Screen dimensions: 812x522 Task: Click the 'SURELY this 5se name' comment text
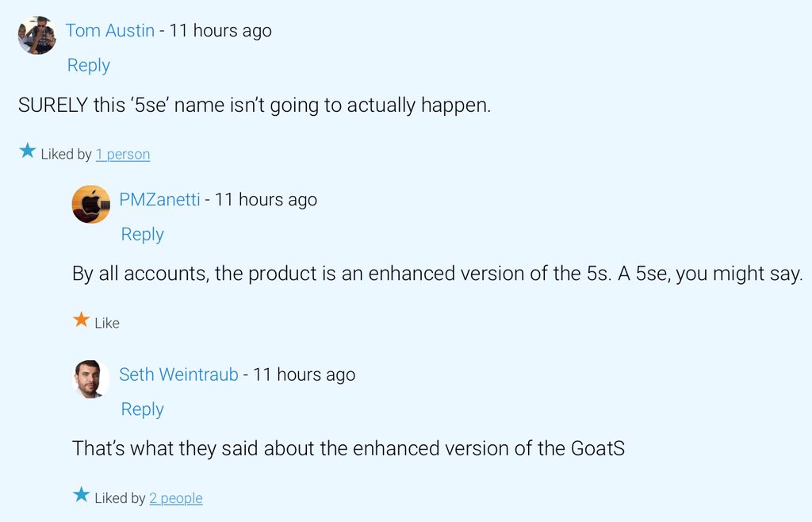tap(255, 106)
